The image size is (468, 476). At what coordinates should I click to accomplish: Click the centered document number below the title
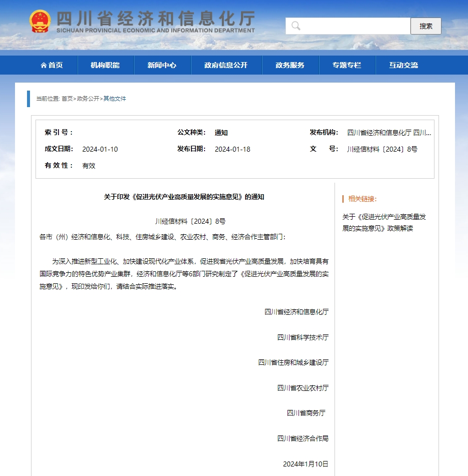tap(190, 221)
